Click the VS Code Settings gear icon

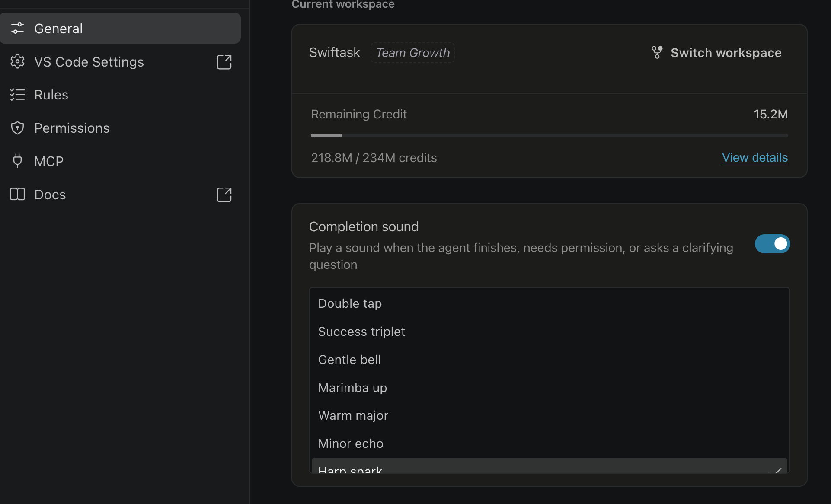[17, 62]
